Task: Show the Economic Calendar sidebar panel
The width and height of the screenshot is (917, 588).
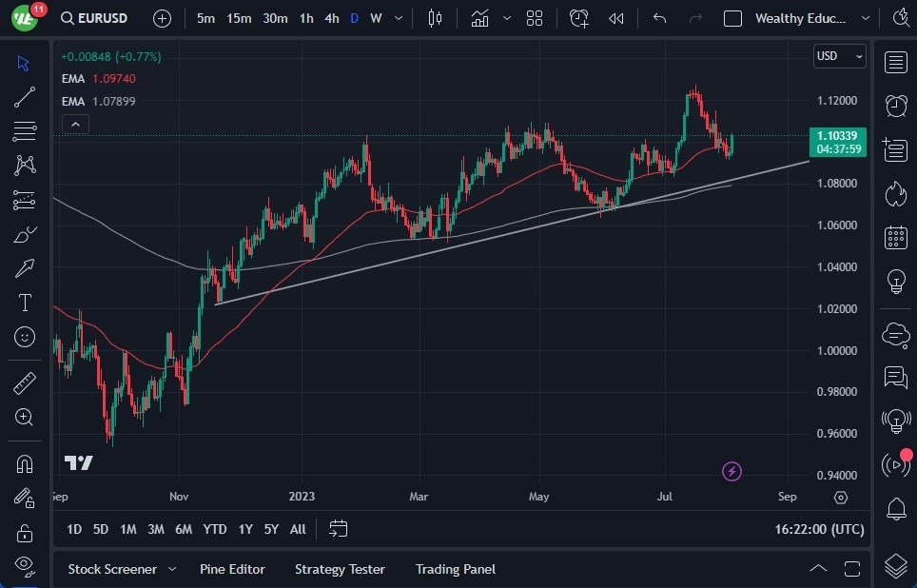Action: tap(895, 237)
